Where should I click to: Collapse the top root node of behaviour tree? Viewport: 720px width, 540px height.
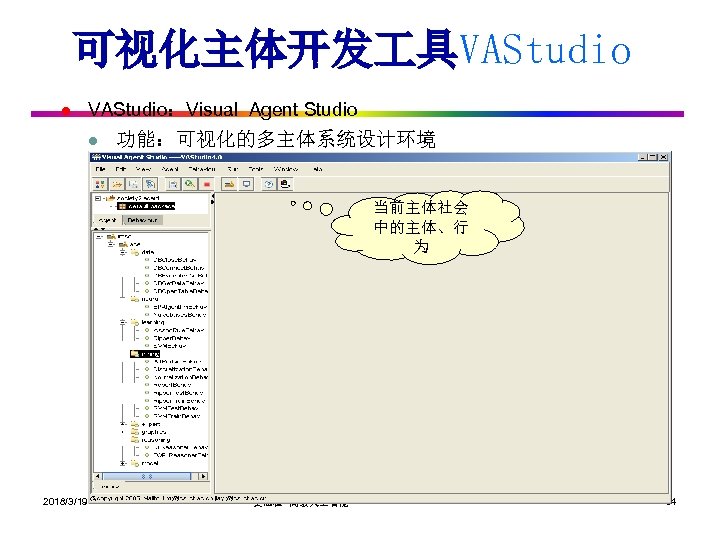click(99, 236)
